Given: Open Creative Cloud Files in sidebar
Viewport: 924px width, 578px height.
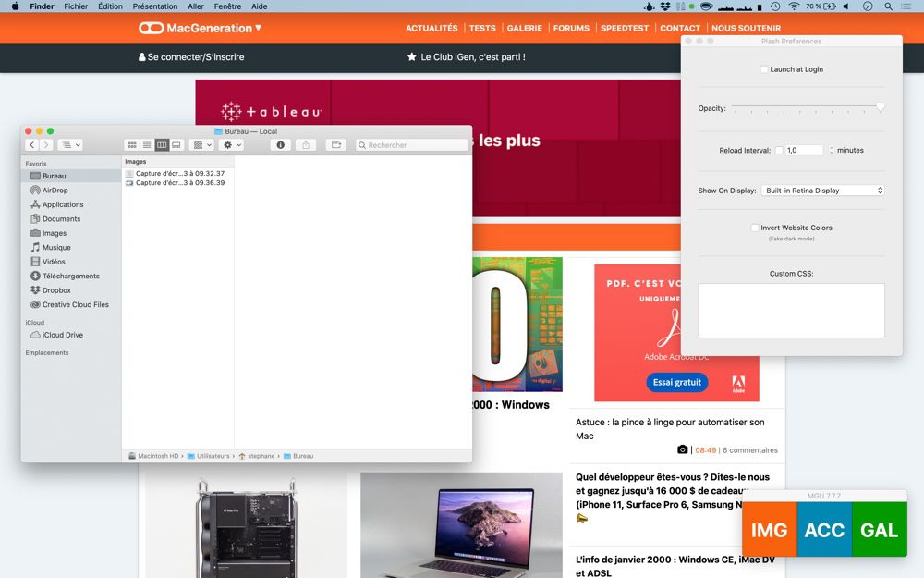Looking at the screenshot, I should [71, 305].
